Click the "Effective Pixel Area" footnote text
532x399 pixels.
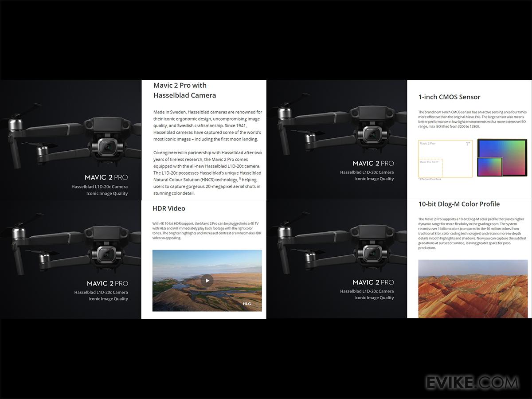click(x=430, y=179)
